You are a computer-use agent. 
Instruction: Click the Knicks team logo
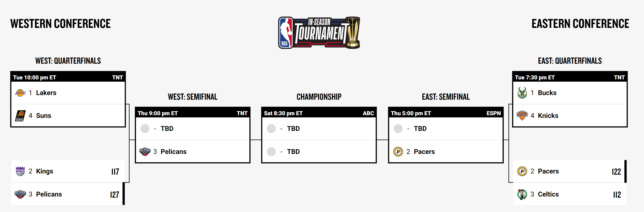522,116
